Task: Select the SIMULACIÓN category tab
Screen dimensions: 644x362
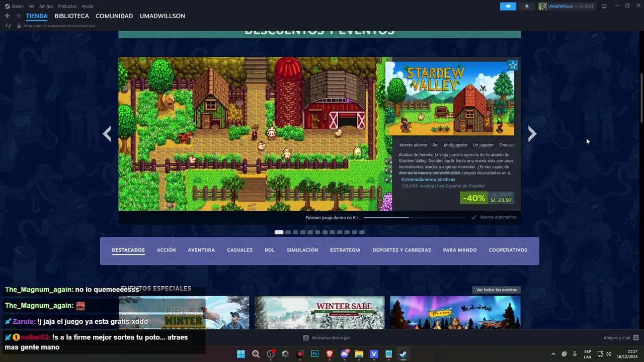Action: [x=302, y=250]
